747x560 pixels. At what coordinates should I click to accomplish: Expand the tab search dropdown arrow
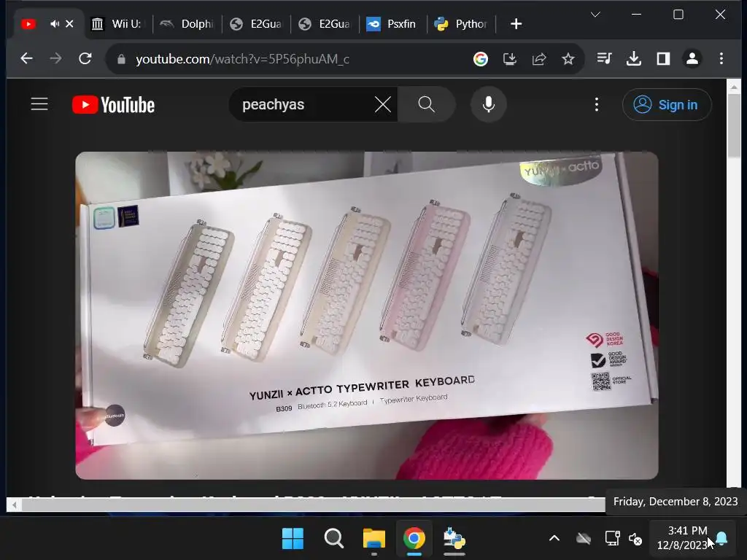(x=595, y=15)
